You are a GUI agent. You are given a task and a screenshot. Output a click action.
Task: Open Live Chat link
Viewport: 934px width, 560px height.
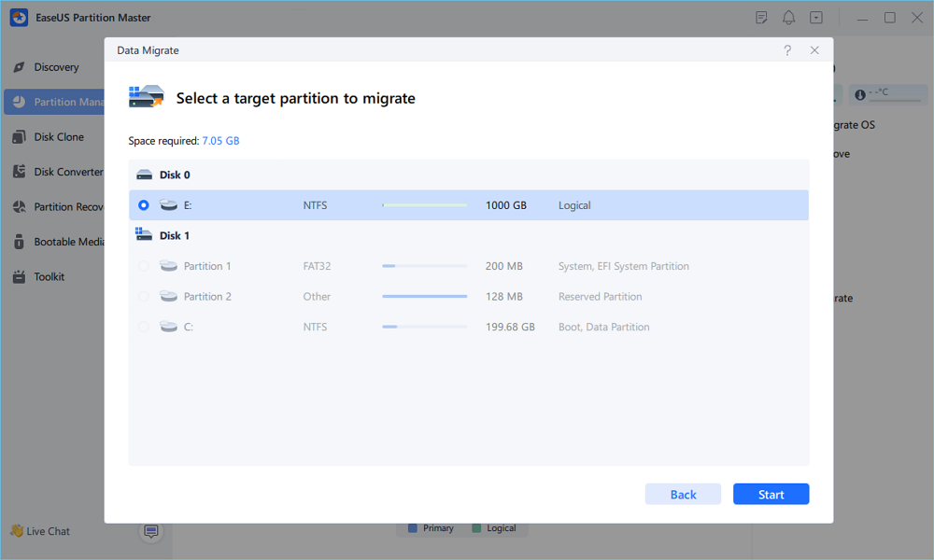(x=40, y=531)
